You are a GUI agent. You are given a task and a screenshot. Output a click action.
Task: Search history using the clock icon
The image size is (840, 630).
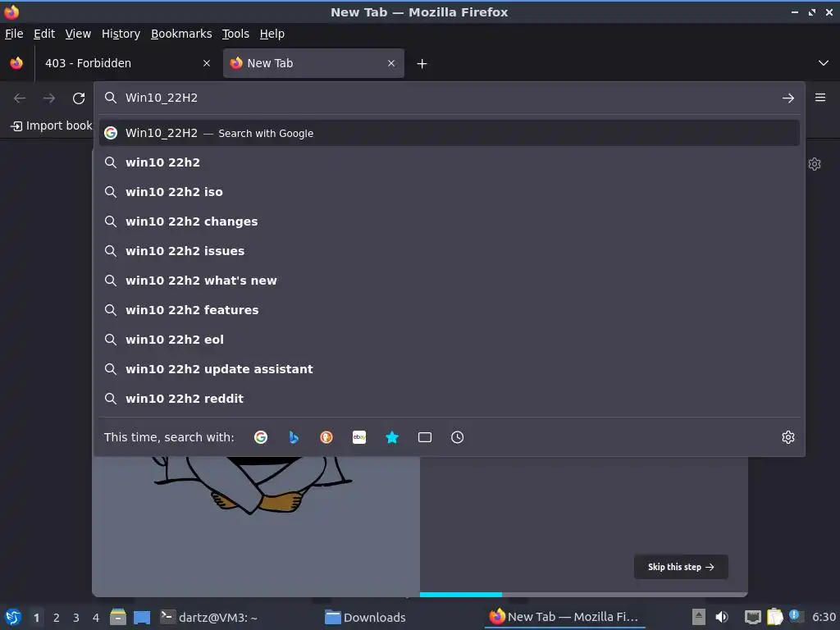[458, 437]
